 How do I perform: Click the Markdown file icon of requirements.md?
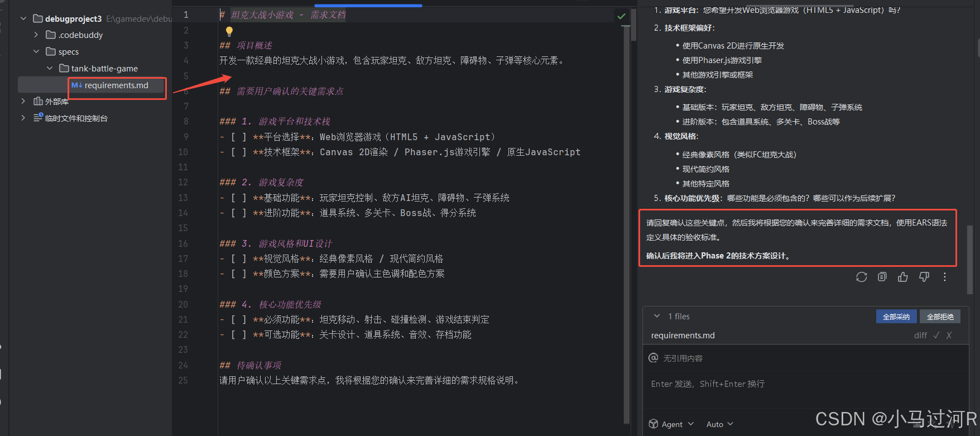point(76,85)
